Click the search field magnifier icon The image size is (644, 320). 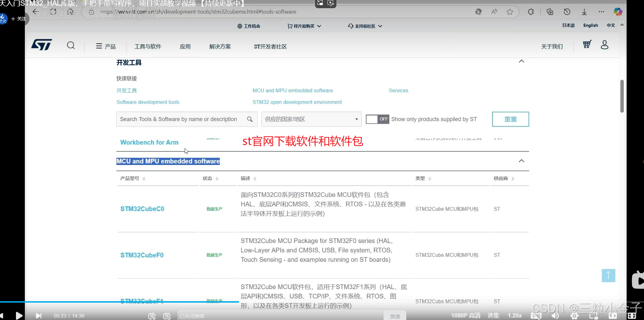[x=250, y=119]
